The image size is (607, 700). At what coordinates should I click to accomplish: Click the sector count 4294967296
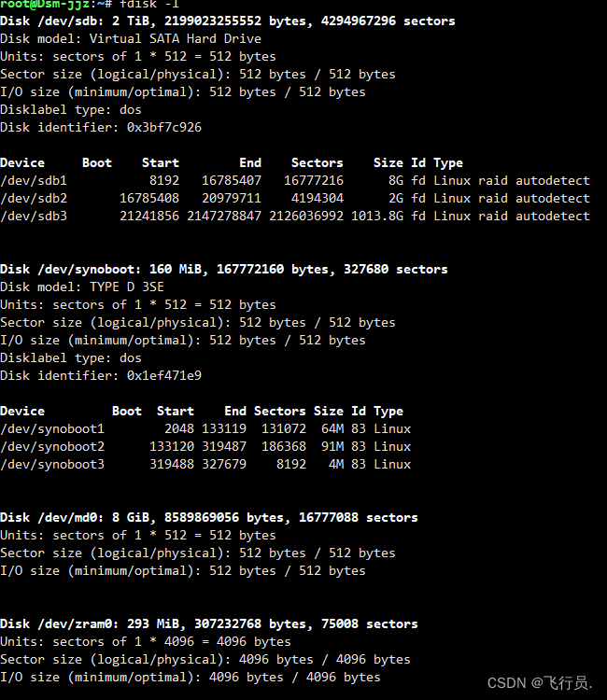[359, 21]
